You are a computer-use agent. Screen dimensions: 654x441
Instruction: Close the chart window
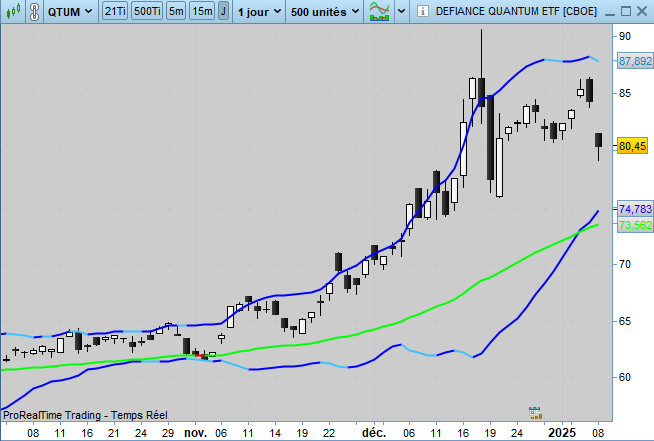coord(642,11)
